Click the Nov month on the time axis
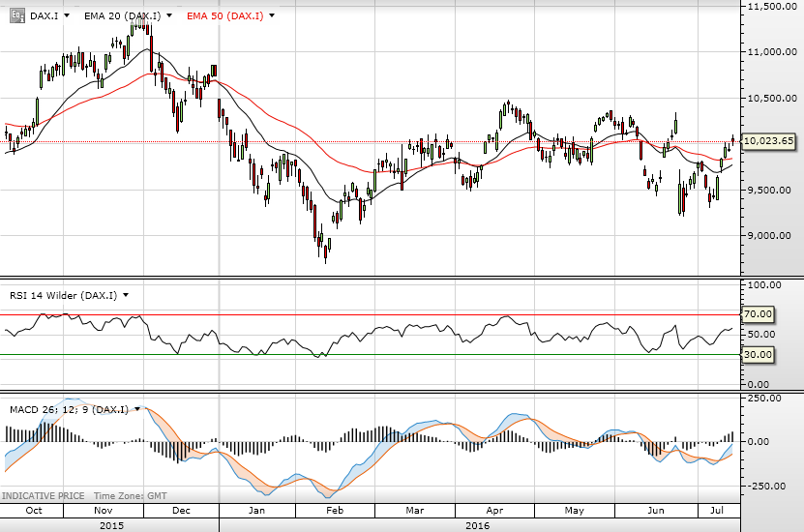Viewport: 804px width, 532px height. point(104,511)
